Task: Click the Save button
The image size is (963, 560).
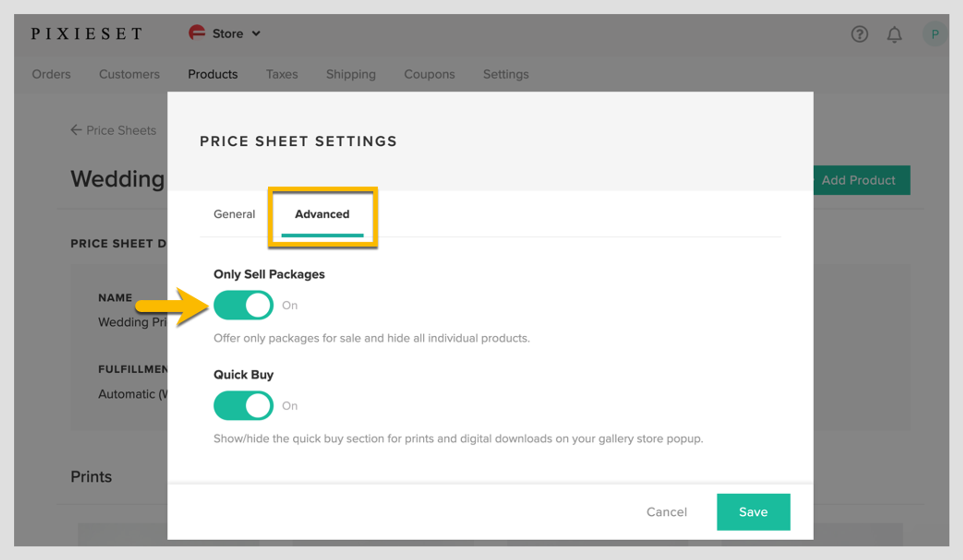Action: click(x=753, y=512)
